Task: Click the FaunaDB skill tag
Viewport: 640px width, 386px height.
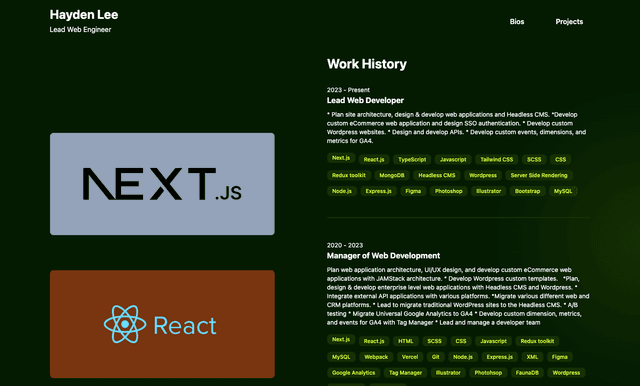Action: coord(527,373)
